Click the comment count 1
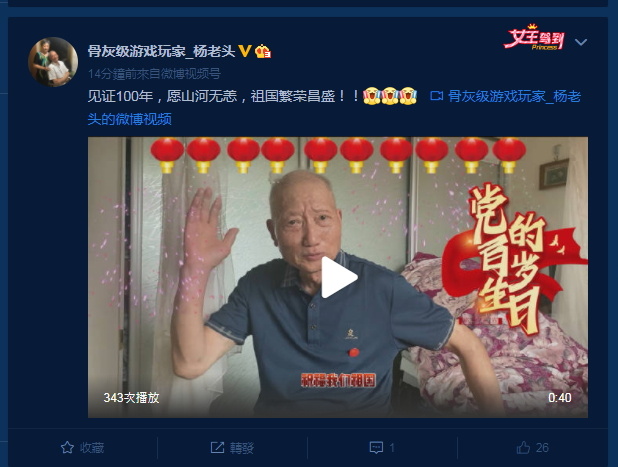Image resolution: width=618 pixels, height=467 pixels. point(392,448)
